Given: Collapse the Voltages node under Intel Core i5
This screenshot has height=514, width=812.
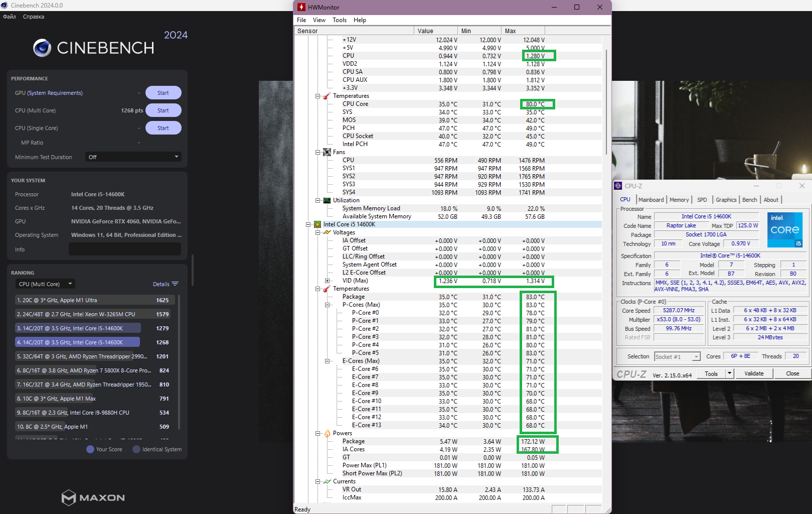Looking at the screenshot, I should [317, 232].
